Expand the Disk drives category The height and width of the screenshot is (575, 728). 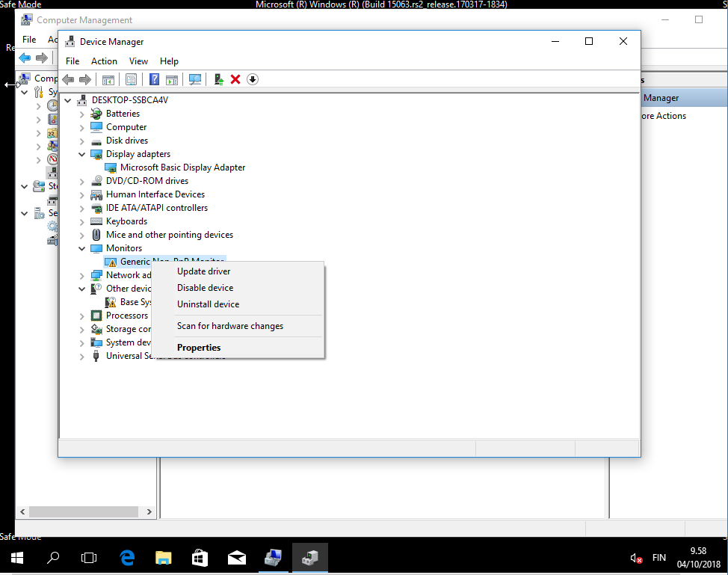click(81, 141)
